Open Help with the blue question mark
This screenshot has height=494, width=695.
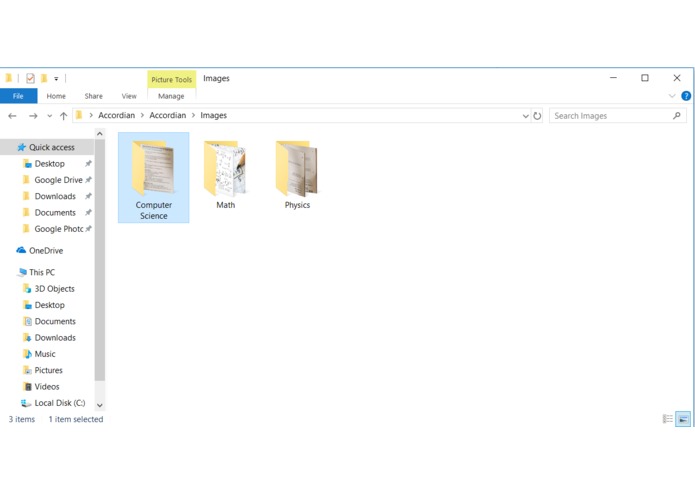tap(686, 96)
